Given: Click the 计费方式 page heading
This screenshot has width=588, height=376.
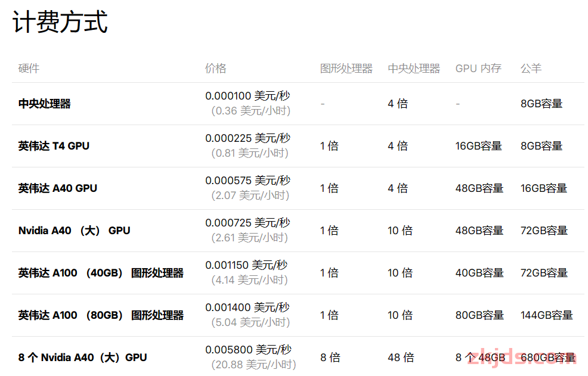Looking at the screenshot, I should click(x=60, y=21).
